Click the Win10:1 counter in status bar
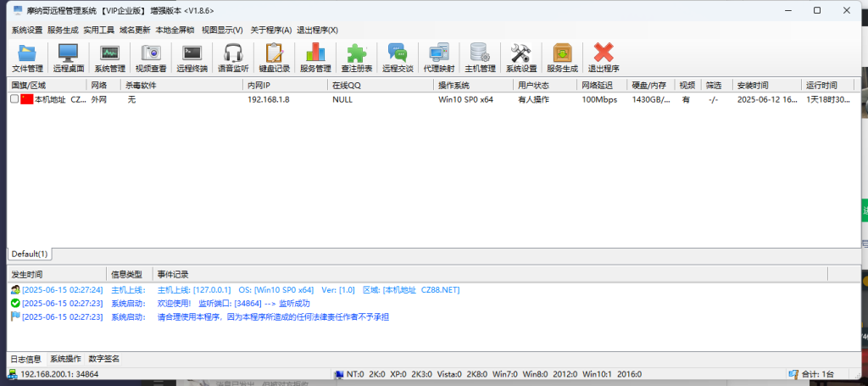This screenshot has height=386, width=868. point(595,374)
